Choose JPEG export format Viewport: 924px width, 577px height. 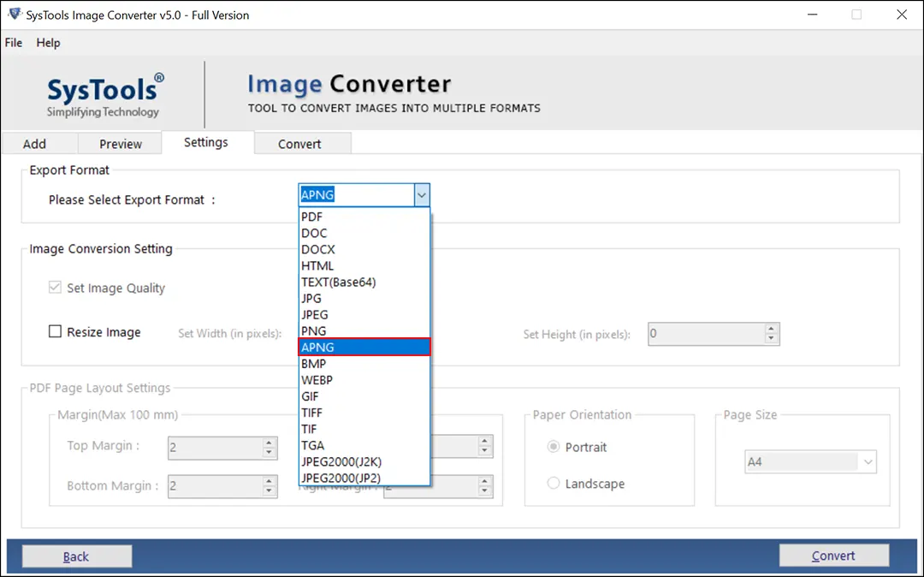pos(364,315)
